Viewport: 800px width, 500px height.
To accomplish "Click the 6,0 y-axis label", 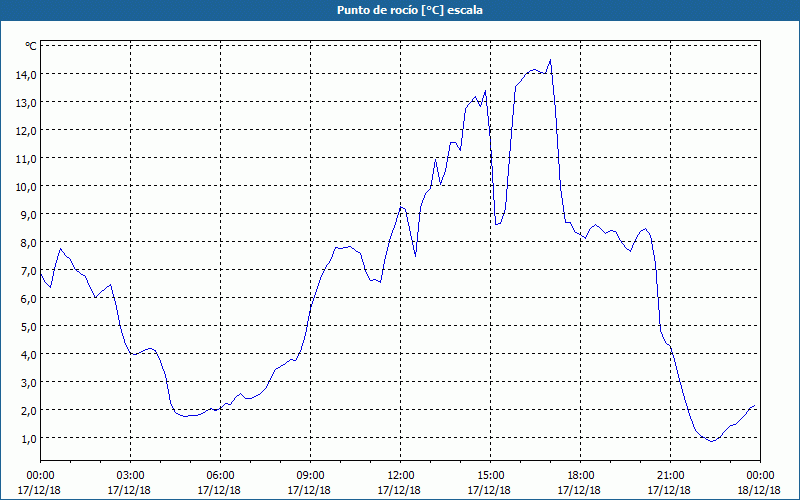I will point(28,298).
